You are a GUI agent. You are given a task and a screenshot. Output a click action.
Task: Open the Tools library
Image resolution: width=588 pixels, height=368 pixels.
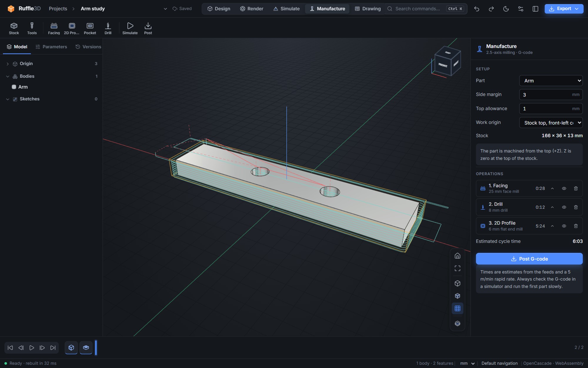pyautogui.click(x=32, y=28)
